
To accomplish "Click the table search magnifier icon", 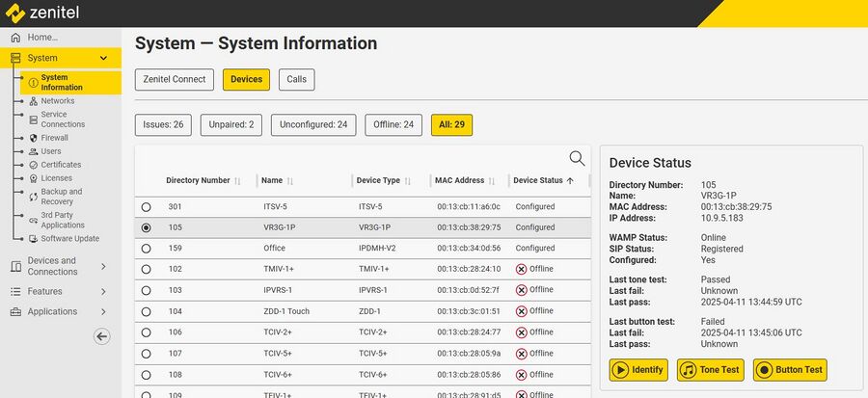I will (x=577, y=159).
